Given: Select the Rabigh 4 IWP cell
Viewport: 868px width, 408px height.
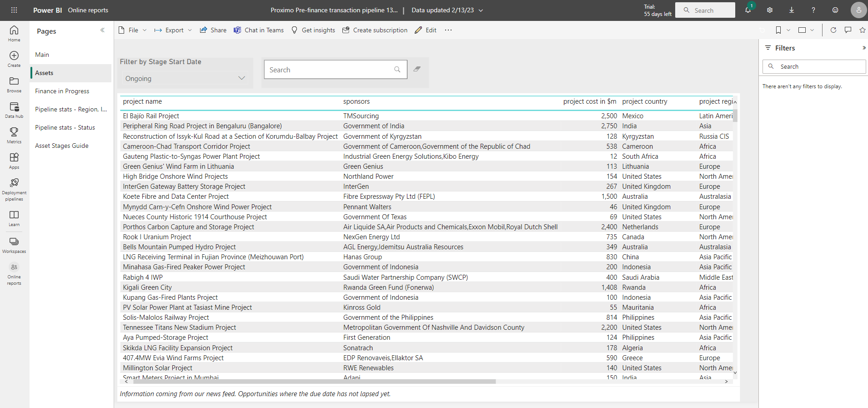Looking at the screenshot, I should pos(143,277).
